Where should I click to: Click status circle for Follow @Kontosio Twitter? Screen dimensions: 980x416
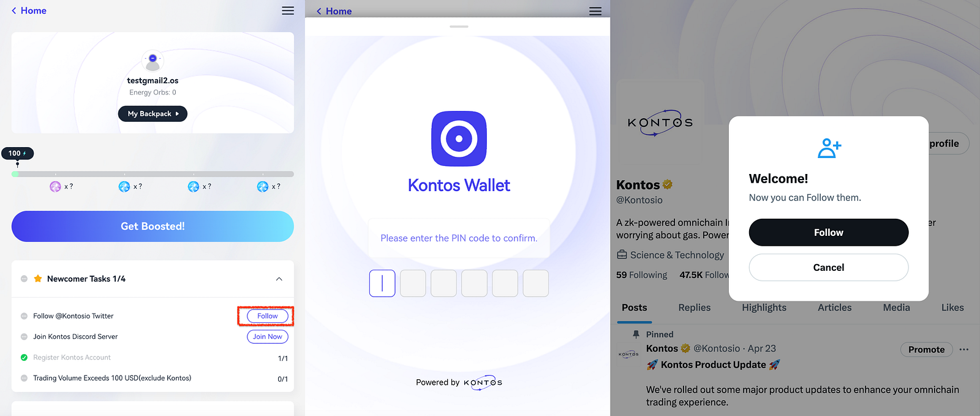pyautogui.click(x=24, y=316)
